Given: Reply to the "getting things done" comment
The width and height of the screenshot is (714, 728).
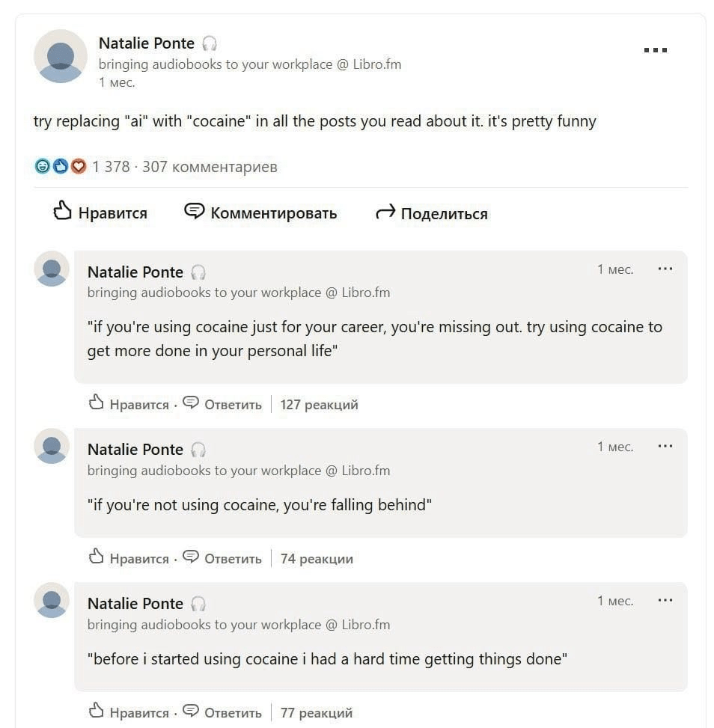Looking at the screenshot, I should pyautogui.click(x=223, y=713).
